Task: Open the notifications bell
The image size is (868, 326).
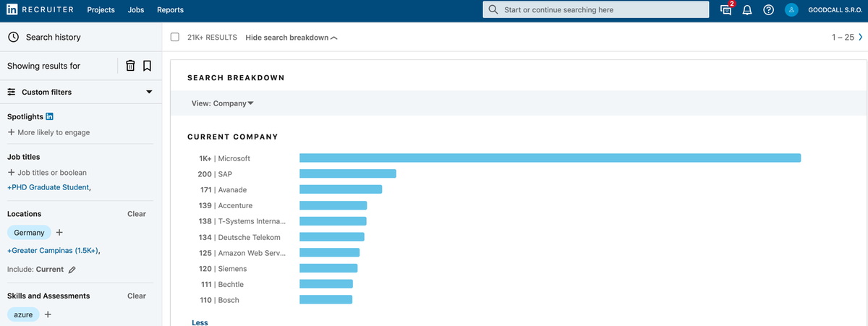Action: (748, 10)
